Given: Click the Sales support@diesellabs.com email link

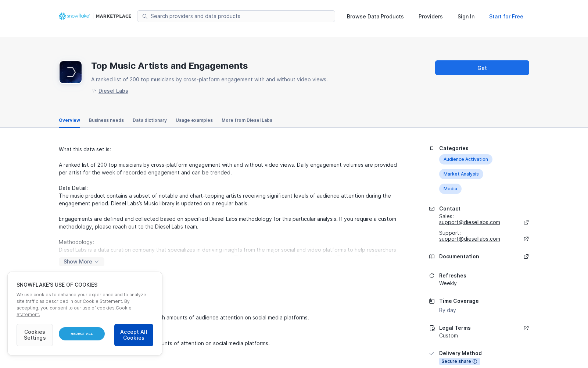Looking at the screenshot, I should 470,222.
